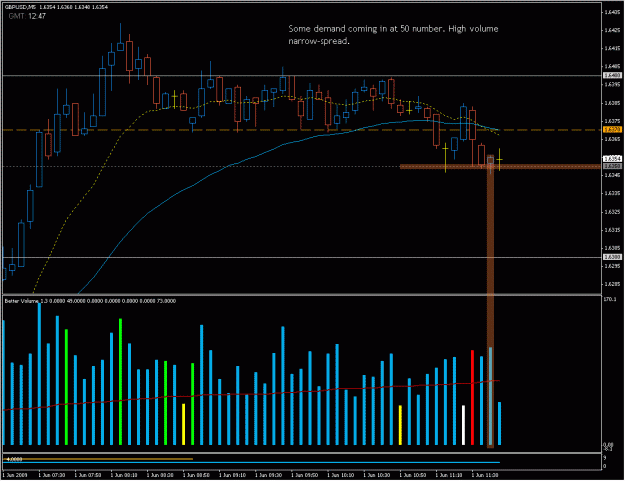The image size is (625, 481).
Task: Click the '1 Jun 10:50' time axis label
Action: (413, 475)
